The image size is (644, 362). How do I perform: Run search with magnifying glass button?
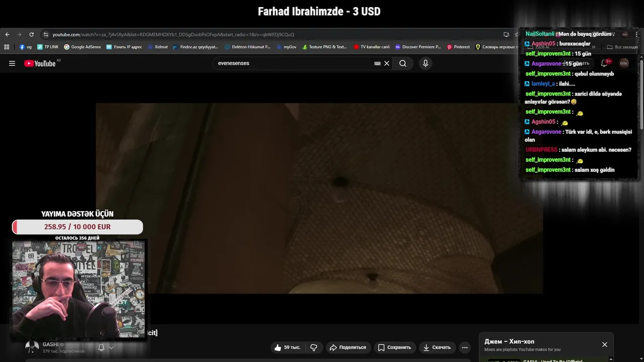tap(403, 63)
